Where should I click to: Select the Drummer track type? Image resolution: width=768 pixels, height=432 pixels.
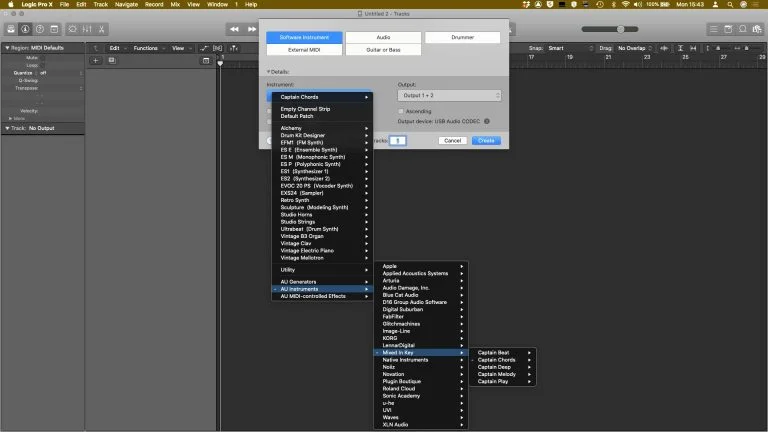coord(462,37)
